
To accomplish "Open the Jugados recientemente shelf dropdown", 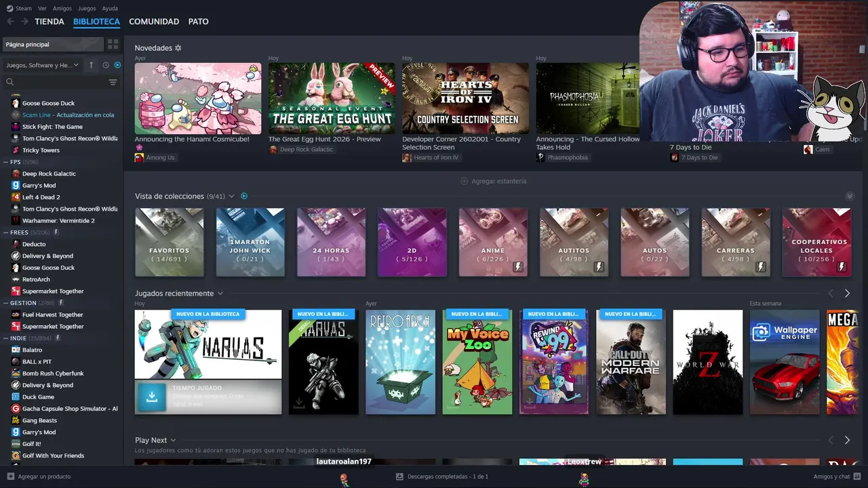I will (x=220, y=293).
